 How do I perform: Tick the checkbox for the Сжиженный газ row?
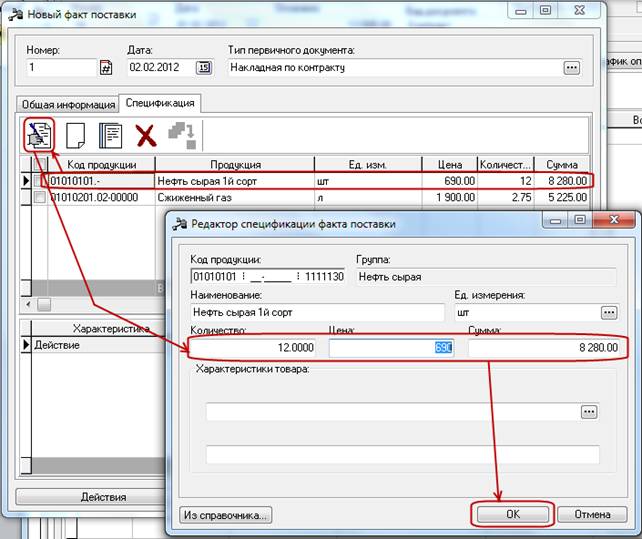click(x=40, y=198)
